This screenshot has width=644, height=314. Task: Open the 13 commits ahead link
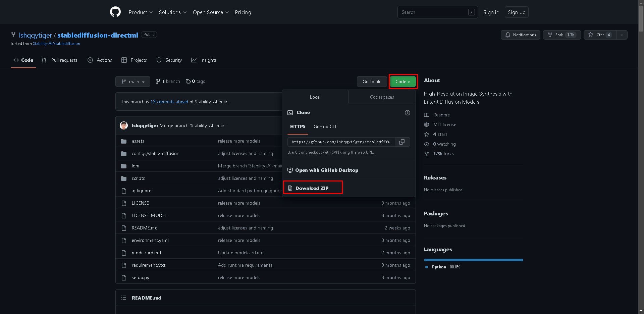(x=169, y=102)
